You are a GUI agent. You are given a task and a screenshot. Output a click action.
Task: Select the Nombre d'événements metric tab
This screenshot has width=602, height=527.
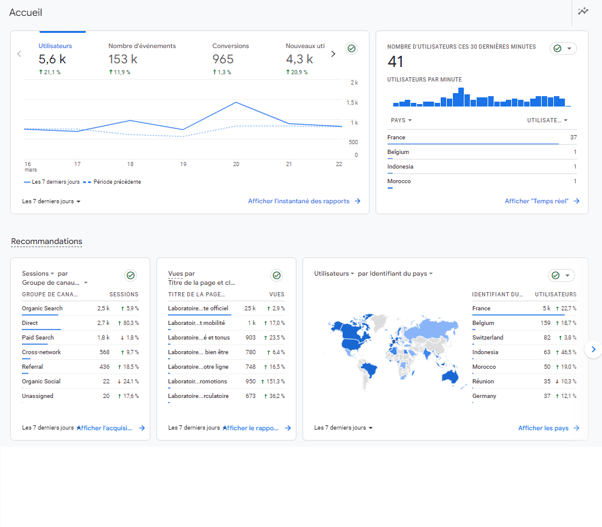(142, 58)
